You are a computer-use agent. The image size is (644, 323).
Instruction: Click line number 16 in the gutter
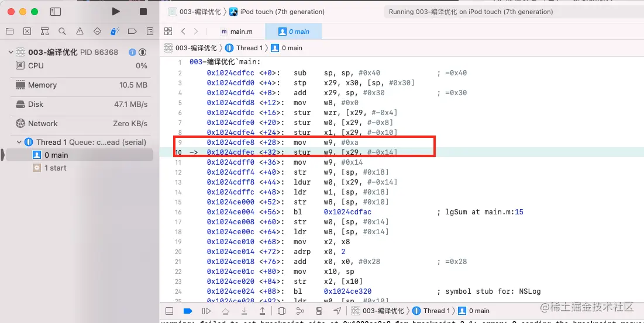pyautogui.click(x=178, y=212)
